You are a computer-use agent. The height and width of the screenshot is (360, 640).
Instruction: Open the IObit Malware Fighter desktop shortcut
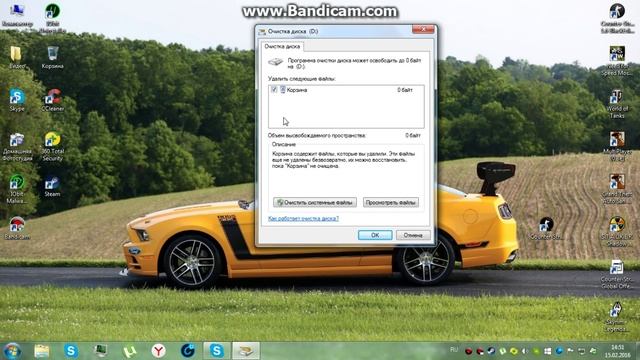coord(17,189)
